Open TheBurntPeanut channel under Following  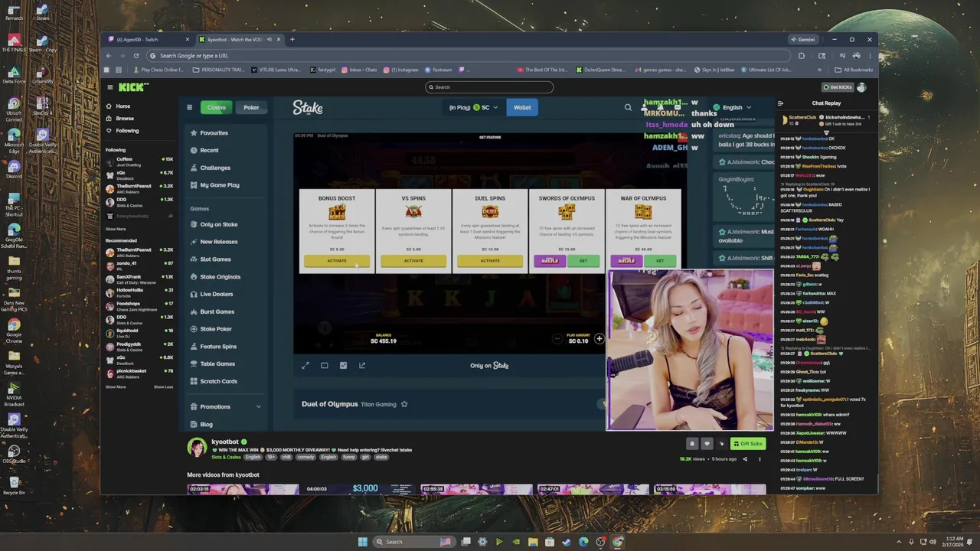point(139,187)
